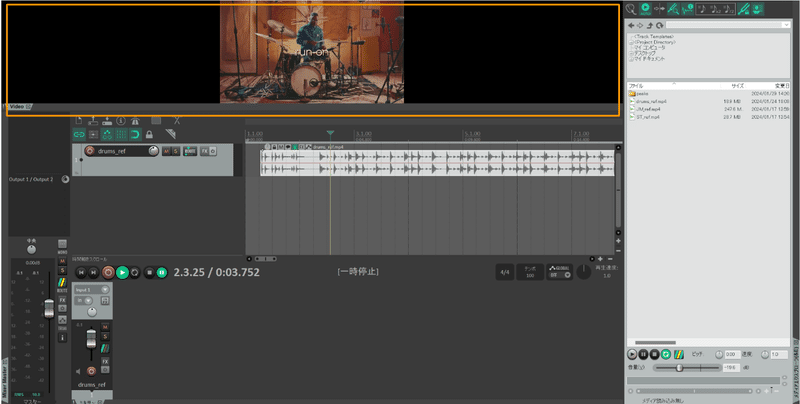800x404 pixels.
Task: Select the Video docker tab
Action: coord(19,107)
